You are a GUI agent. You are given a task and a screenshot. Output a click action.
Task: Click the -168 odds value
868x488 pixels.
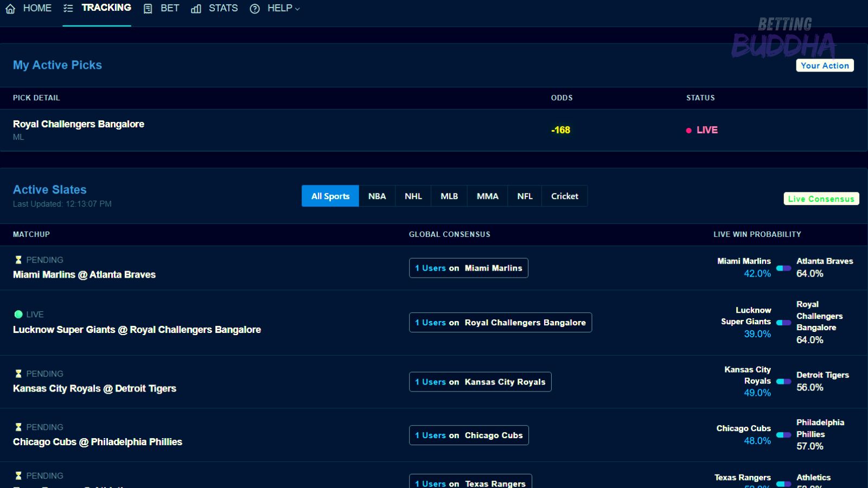coord(560,130)
